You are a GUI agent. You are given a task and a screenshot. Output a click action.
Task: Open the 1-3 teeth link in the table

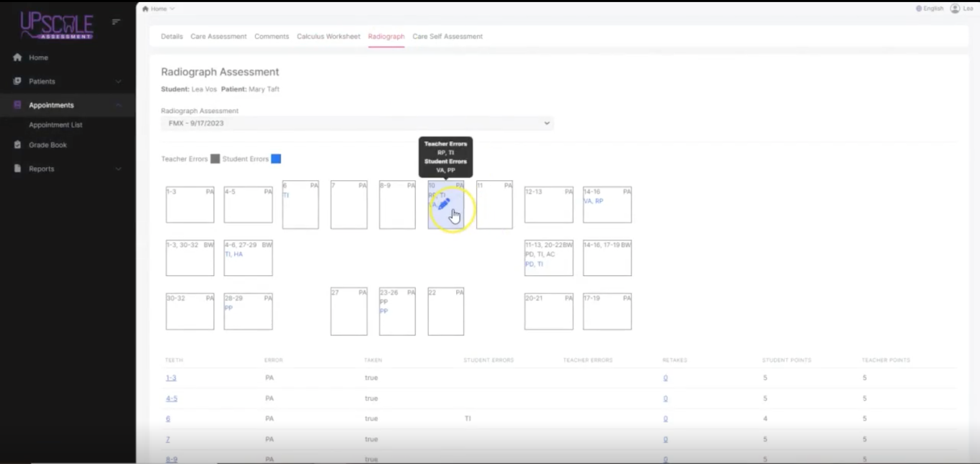click(x=171, y=378)
